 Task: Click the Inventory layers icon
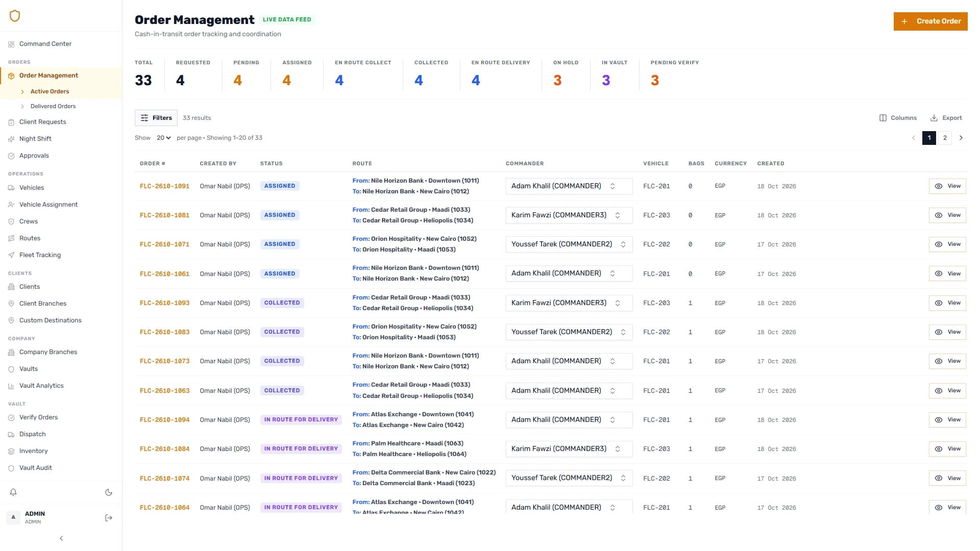(11, 451)
